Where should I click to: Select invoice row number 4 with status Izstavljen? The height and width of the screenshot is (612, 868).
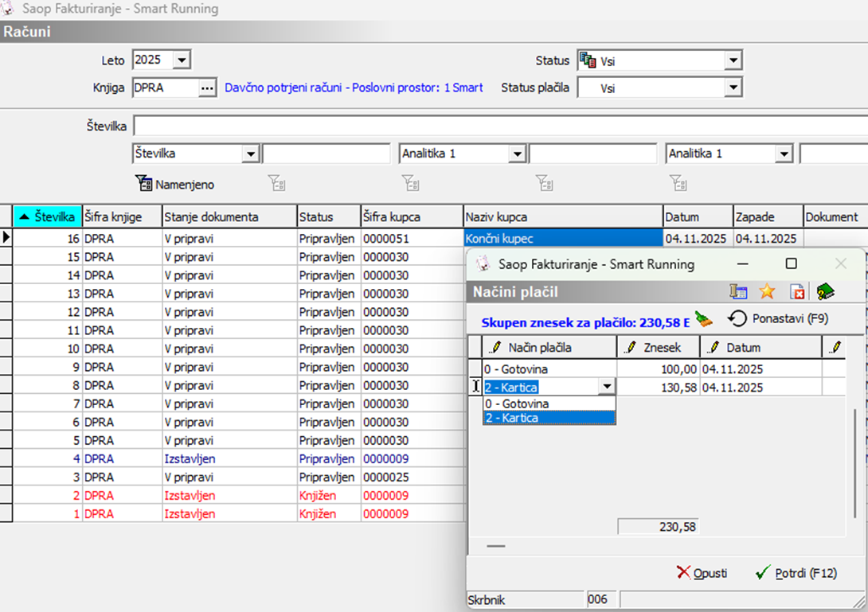[191, 459]
